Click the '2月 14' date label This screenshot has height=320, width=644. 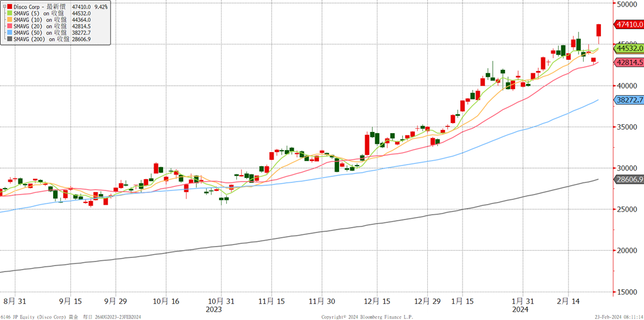click(568, 302)
